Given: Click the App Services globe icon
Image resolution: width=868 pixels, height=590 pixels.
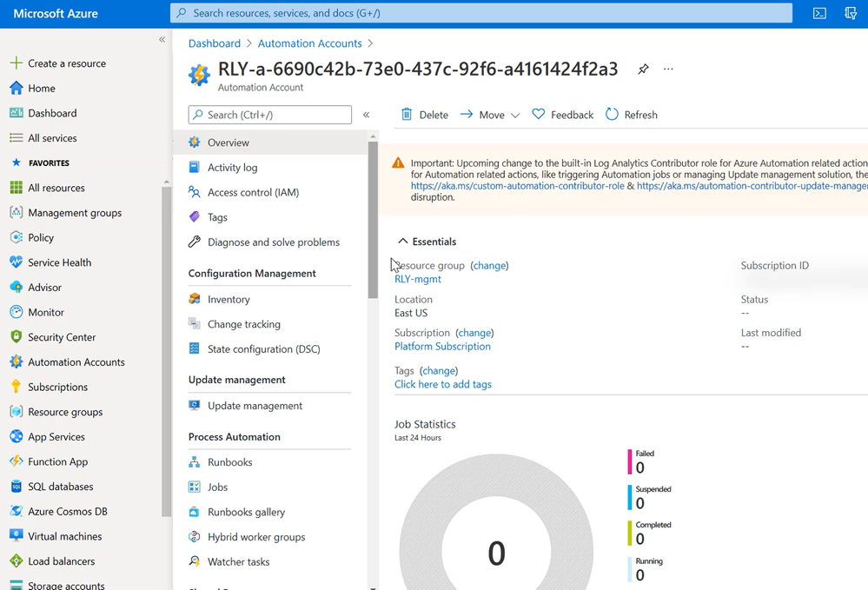Looking at the screenshot, I should coord(16,437).
